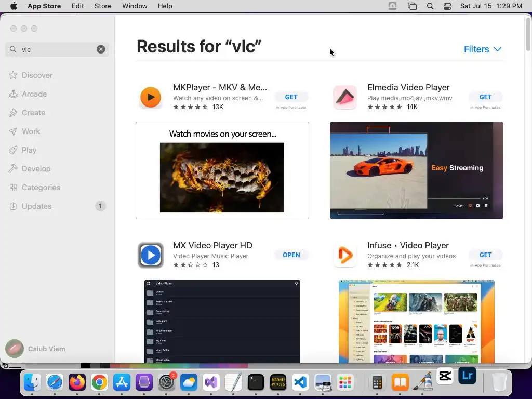Screen dimensions: 532x399
Task: Launch Safari from the Dock
Action: [x=55, y=383]
